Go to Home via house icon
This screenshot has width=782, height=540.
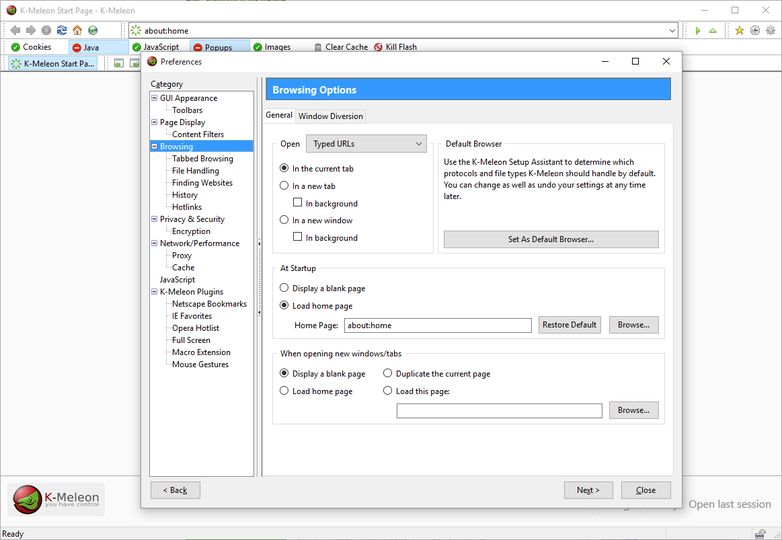(x=77, y=30)
